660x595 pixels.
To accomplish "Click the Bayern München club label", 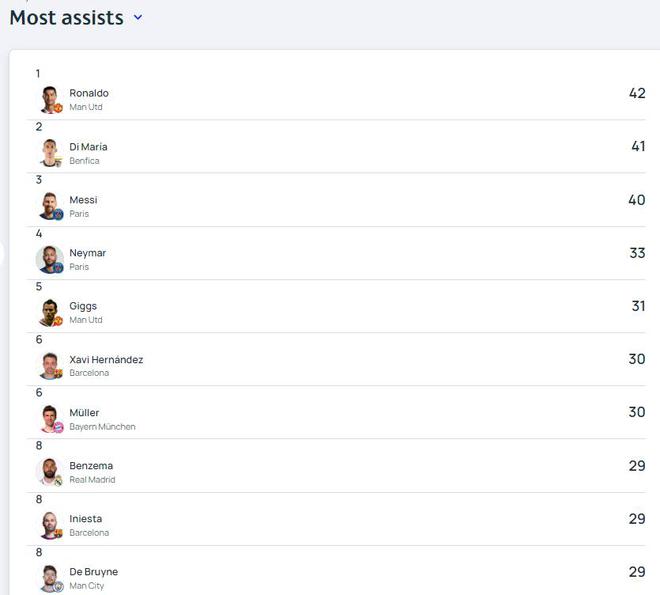I will coord(102,426).
